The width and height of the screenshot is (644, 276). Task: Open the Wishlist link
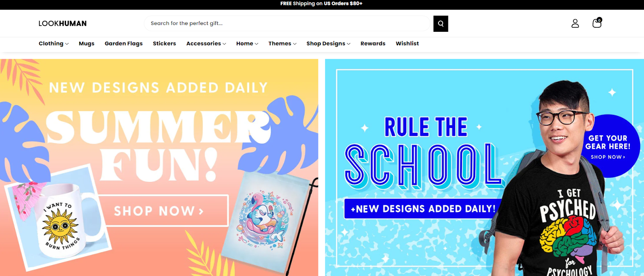tap(407, 43)
